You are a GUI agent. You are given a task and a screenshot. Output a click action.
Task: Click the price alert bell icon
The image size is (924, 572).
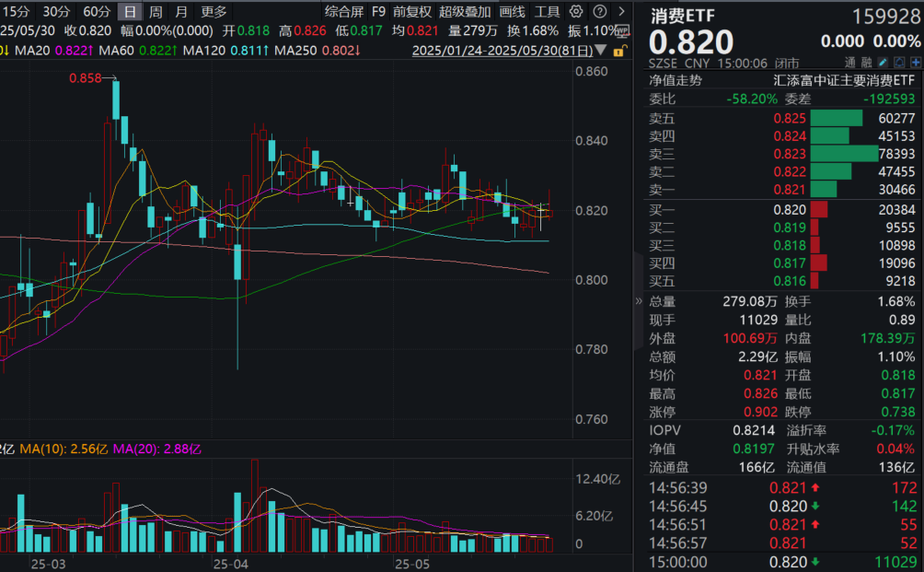point(898,62)
